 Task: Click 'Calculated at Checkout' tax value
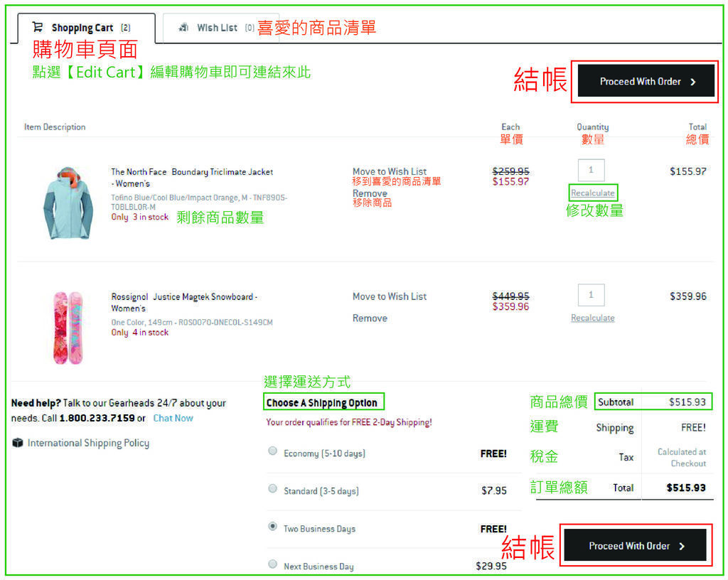682,458
